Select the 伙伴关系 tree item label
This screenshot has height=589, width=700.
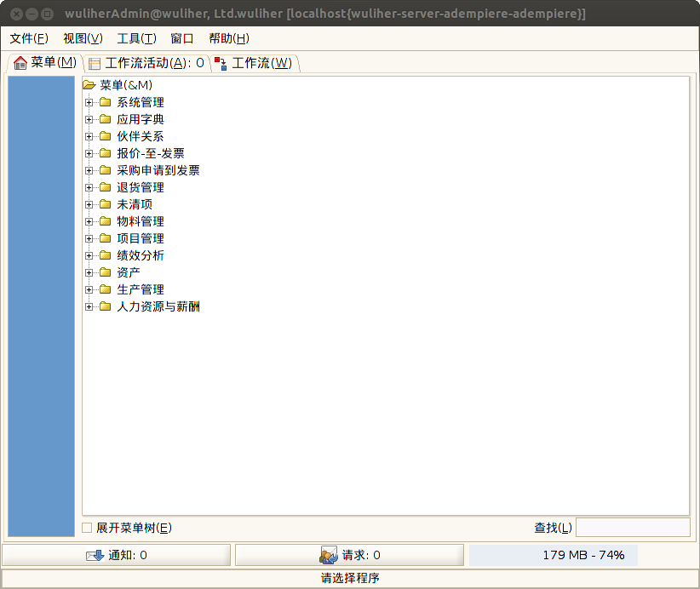pos(141,136)
